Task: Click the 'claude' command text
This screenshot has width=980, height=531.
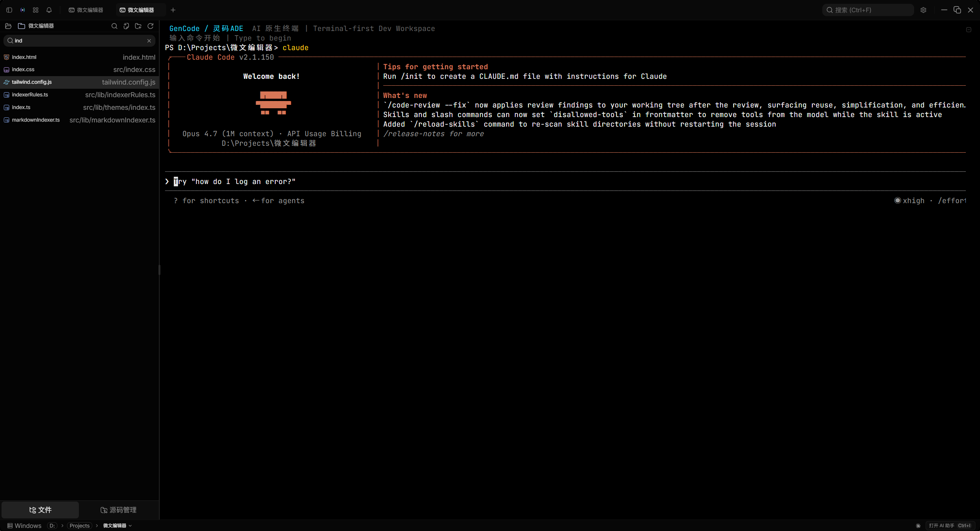Action: pyautogui.click(x=296, y=48)
